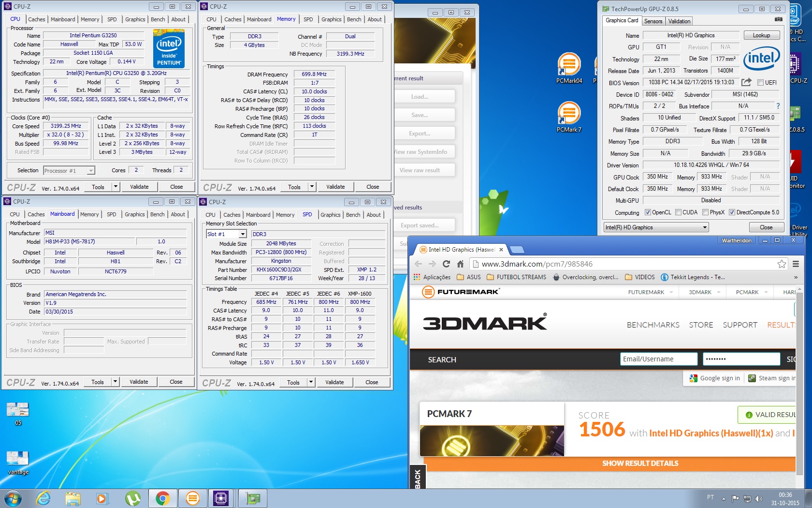The width and height of the screenshot is (812, 508).
Task: Open Tools dropdown arrow in SPD tab window
Action: [311, 382]
